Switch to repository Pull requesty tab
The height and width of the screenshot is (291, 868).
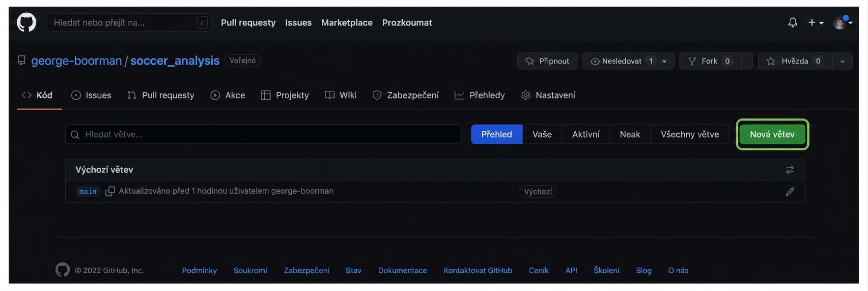click(x=161, y=95)
